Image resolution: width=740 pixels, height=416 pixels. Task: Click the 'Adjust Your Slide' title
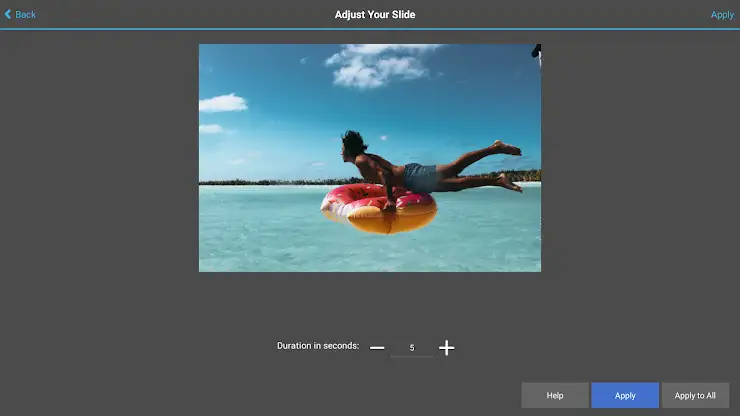click(375, 15)
